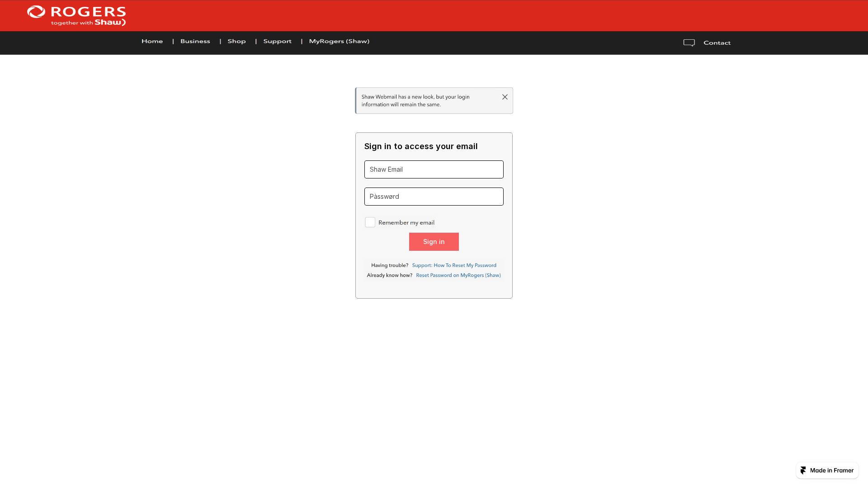Focus the Shaw Email input field
Screen dimensions: 868x488
click(434, 169)
